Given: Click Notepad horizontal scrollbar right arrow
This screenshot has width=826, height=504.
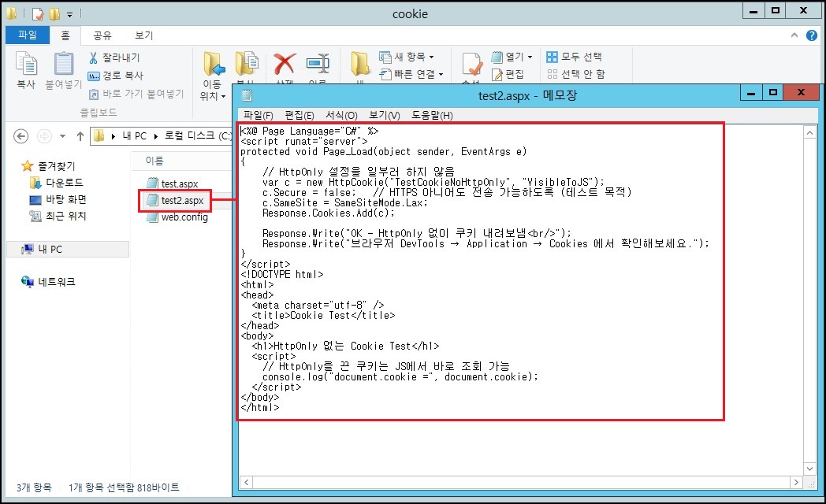Looking at the screenshot, I should tap(796, 482).
